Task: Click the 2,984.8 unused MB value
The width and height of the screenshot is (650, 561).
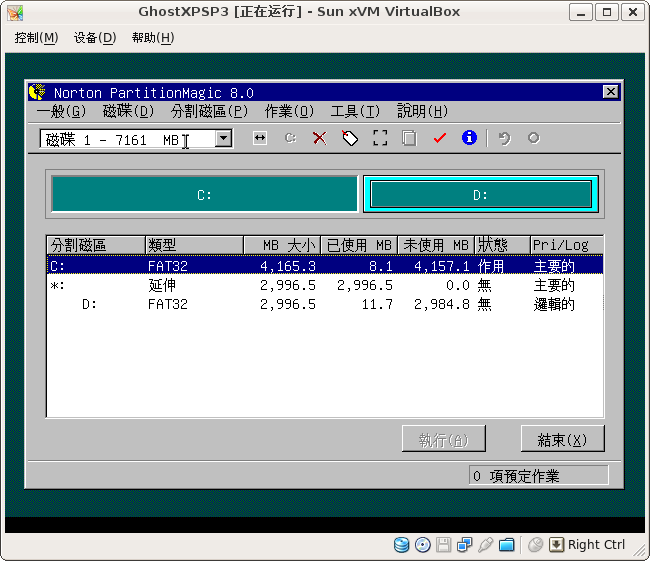Action: [x=442, y=305]
